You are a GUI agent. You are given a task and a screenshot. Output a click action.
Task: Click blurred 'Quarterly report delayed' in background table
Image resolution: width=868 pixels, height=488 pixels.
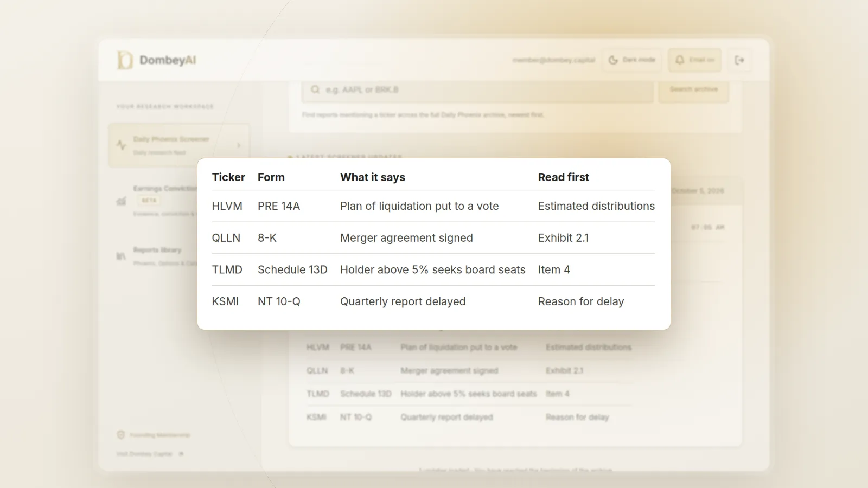tap(446, 417)
